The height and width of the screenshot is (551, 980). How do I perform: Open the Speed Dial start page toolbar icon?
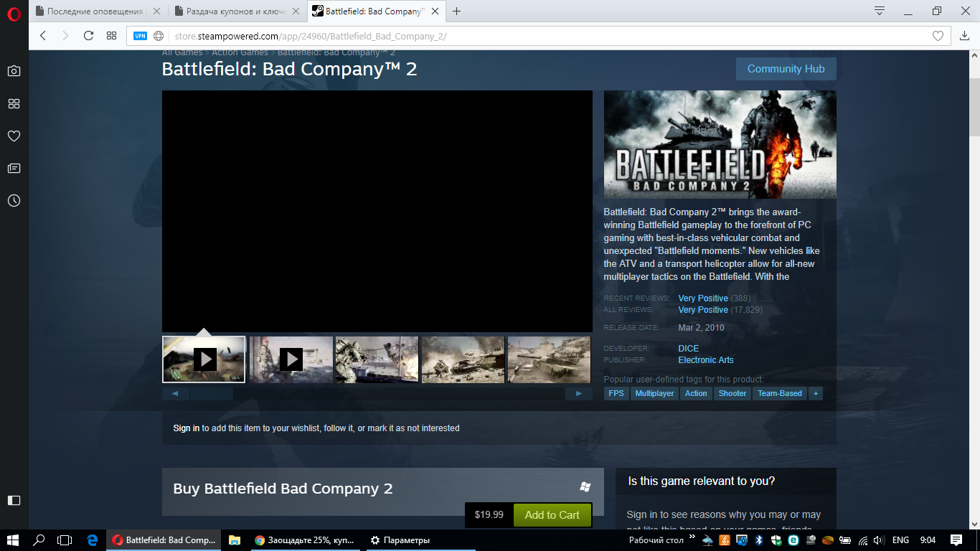[x=111, y=36]
